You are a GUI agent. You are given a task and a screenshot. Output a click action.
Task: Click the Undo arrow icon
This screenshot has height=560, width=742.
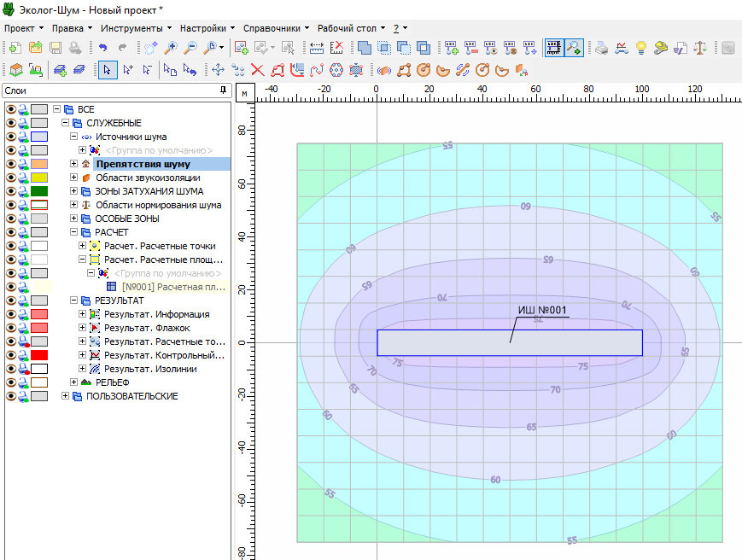(102, 48)
